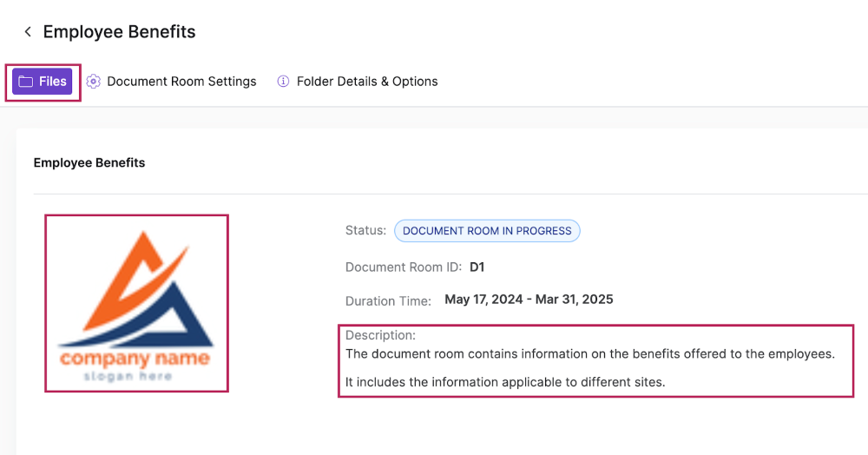The height and width of the screenshot is (455, 868).
Task: Click the description line about different sites
Action: (x=505, y=382)
